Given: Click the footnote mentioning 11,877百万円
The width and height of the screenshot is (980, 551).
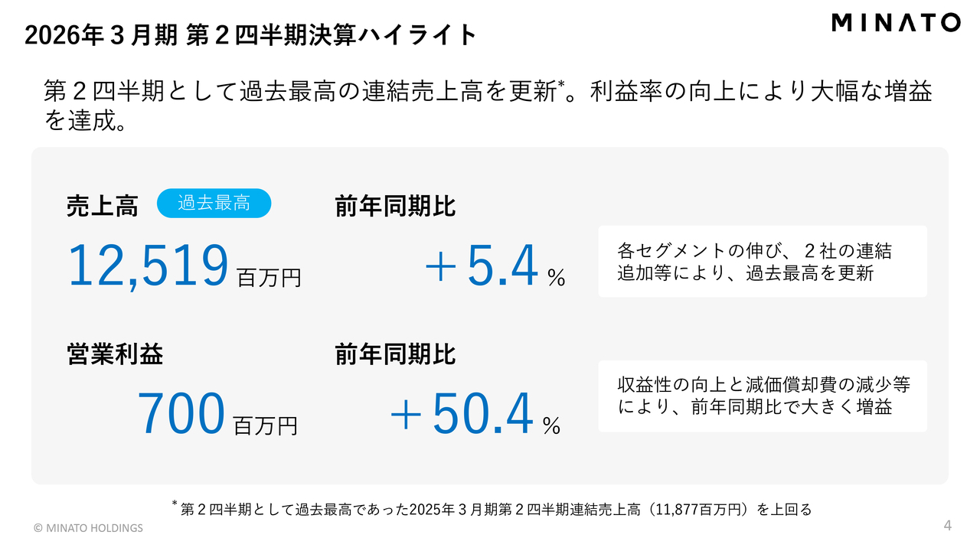Looking at the screenshot, I should pos(495,509).
